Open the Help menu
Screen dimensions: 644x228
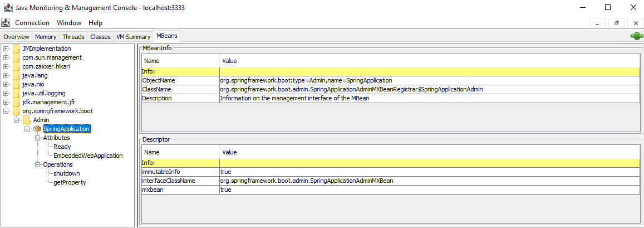[x=95, y=23]
